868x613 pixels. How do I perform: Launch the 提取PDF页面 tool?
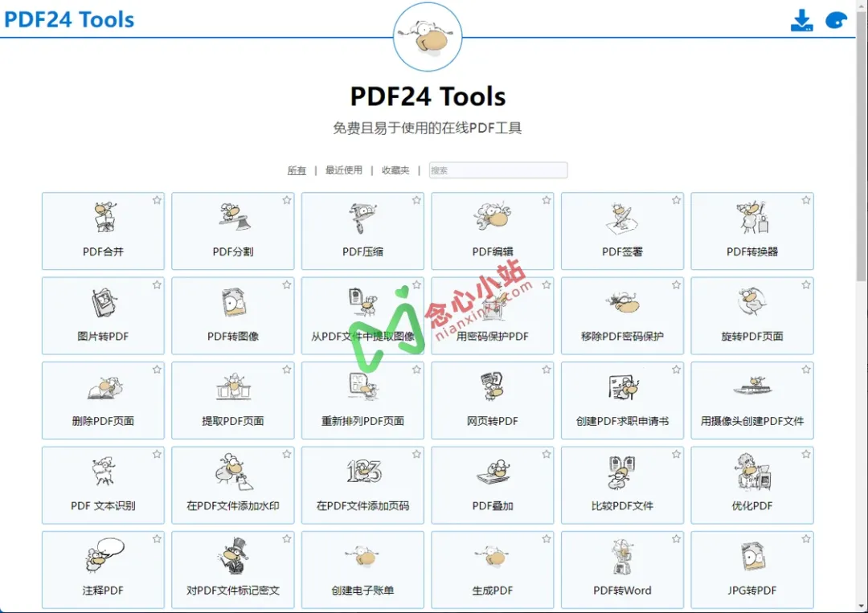coord(233,401)
